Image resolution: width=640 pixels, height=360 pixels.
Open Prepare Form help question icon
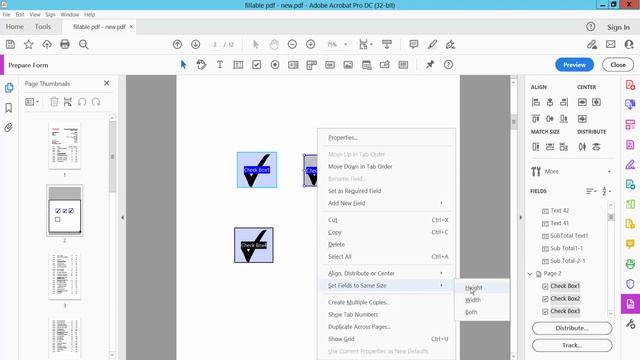448,64
